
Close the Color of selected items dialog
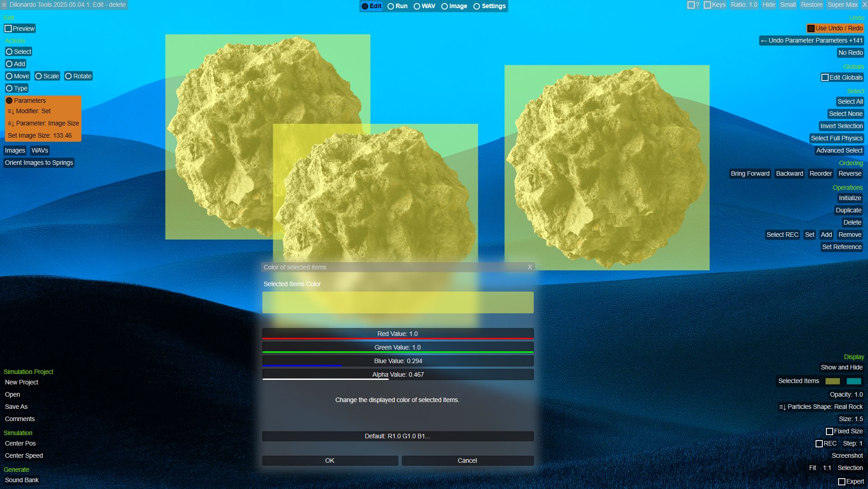[530, 267]
